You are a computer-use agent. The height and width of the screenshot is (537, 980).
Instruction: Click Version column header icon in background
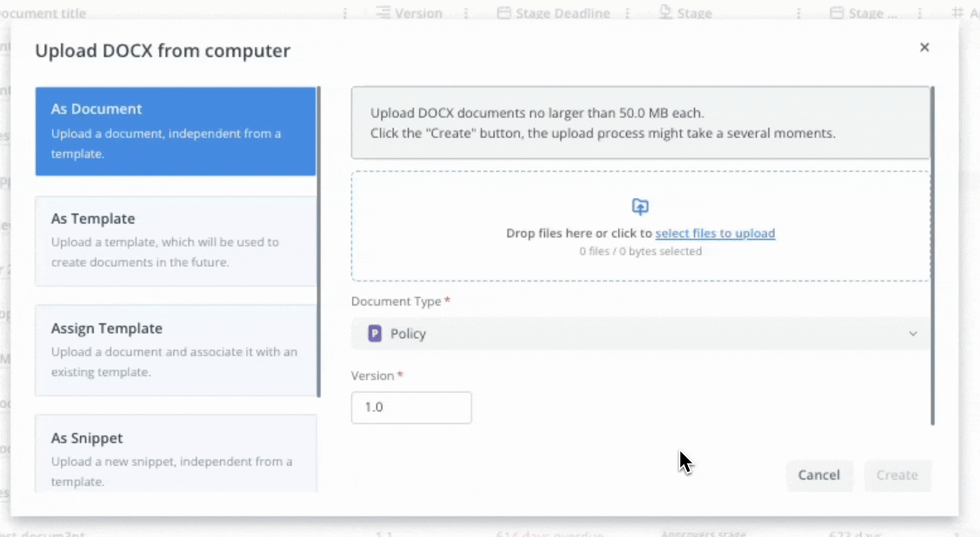pos(383,12)
